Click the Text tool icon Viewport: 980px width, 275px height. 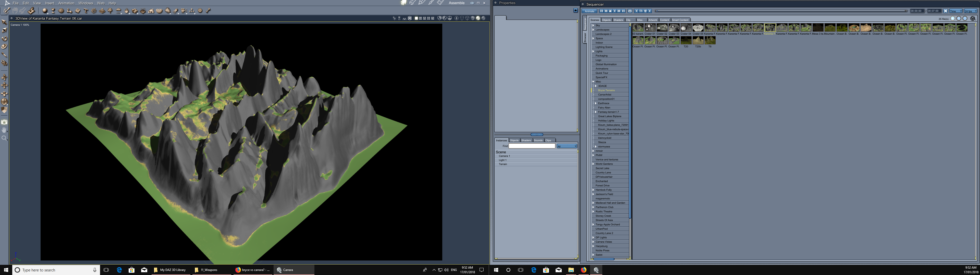[x=86, y=11]
